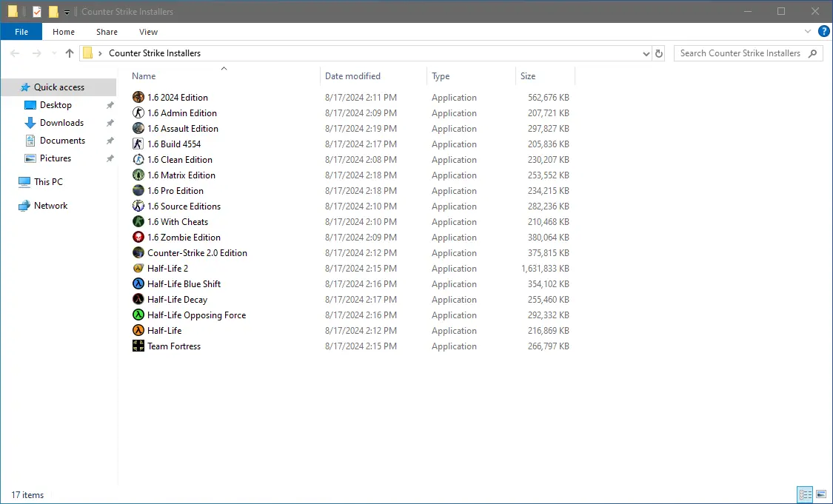Click Counter Strike Installers breadcrumb
This screenshot has height=504, width=833.
pyautogui.click(x=155, y=53)
